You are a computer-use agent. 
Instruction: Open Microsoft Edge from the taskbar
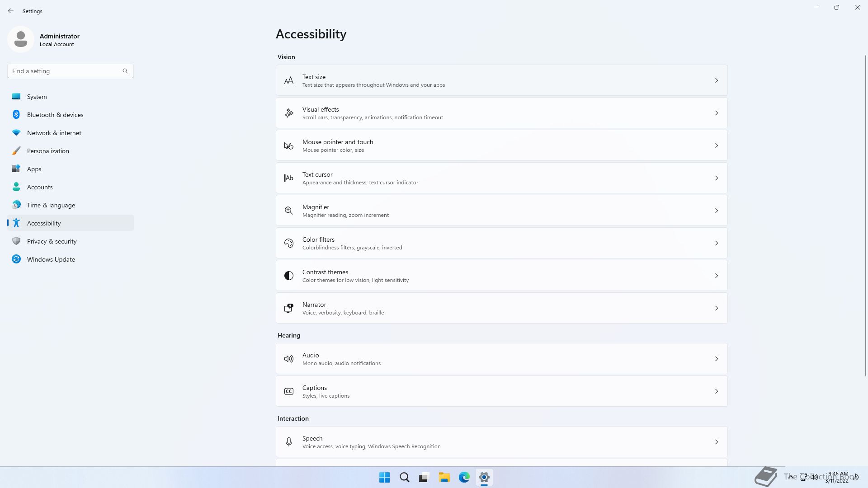tap(464, 477)
